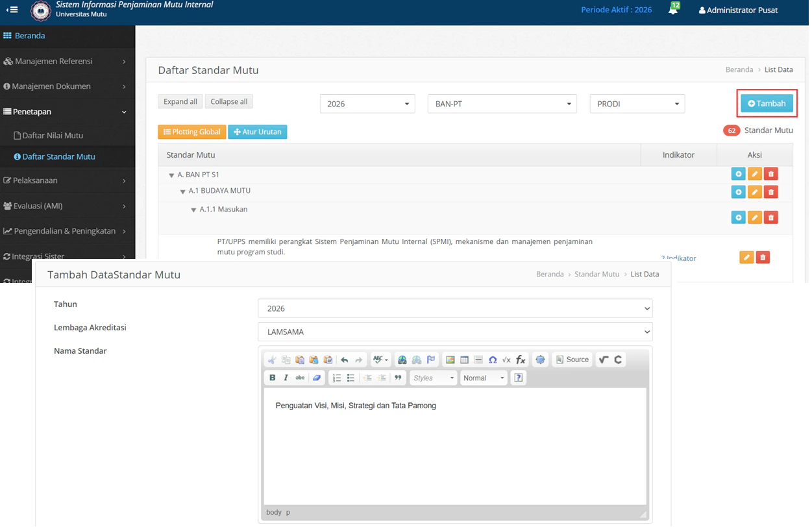812x527 pixels.
Task: Apply strikethrough formatting
Action: pyautogui.click(x=300, y=378)
